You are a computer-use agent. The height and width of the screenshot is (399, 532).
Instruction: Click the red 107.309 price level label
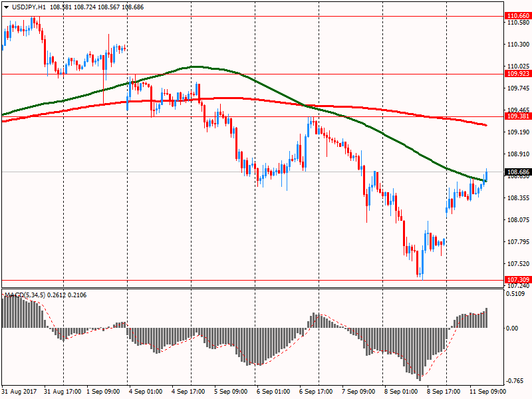518,279
